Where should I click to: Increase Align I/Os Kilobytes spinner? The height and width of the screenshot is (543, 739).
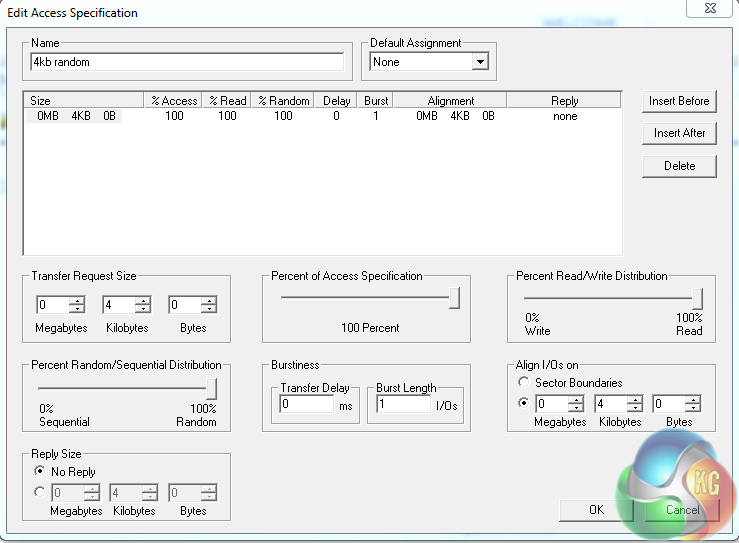pyautogui.click(x=634, y=400)
